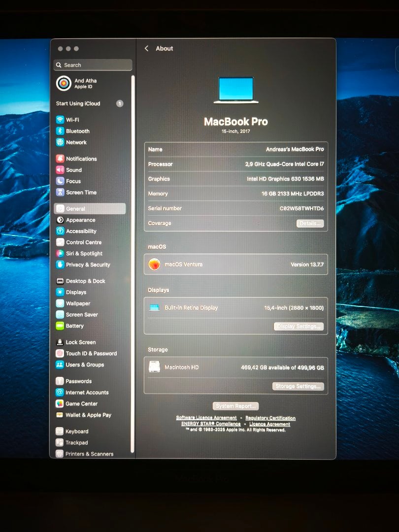
Task: Go back using the About chevron
Action: click(x=147, y=48)
